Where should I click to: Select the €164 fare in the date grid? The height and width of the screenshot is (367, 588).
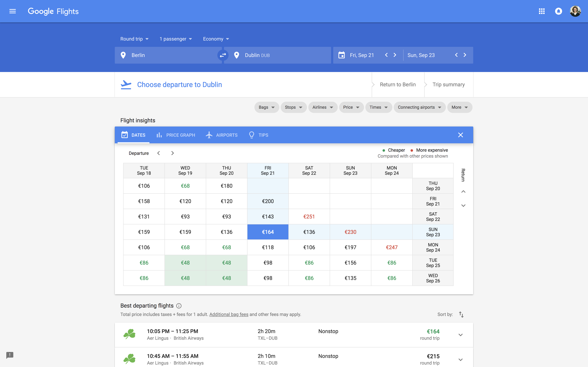(x=268, y=232)
